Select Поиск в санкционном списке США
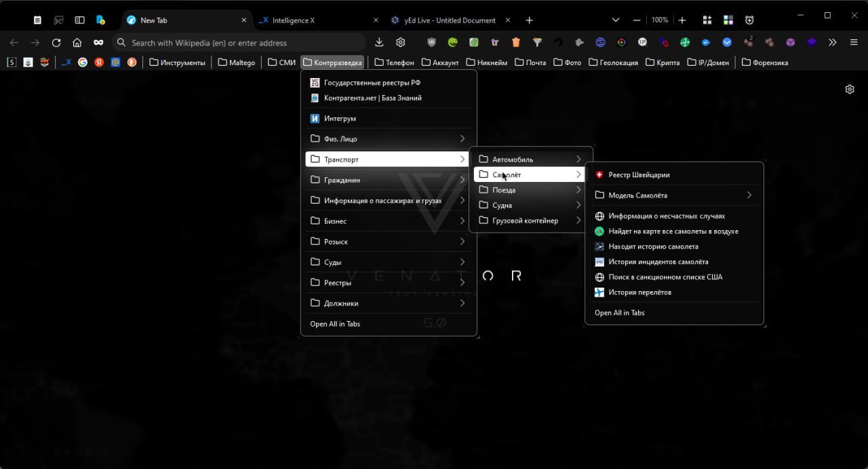Image resolution: width=868 pixels, height=469 pixels. [x=674, y=277]
